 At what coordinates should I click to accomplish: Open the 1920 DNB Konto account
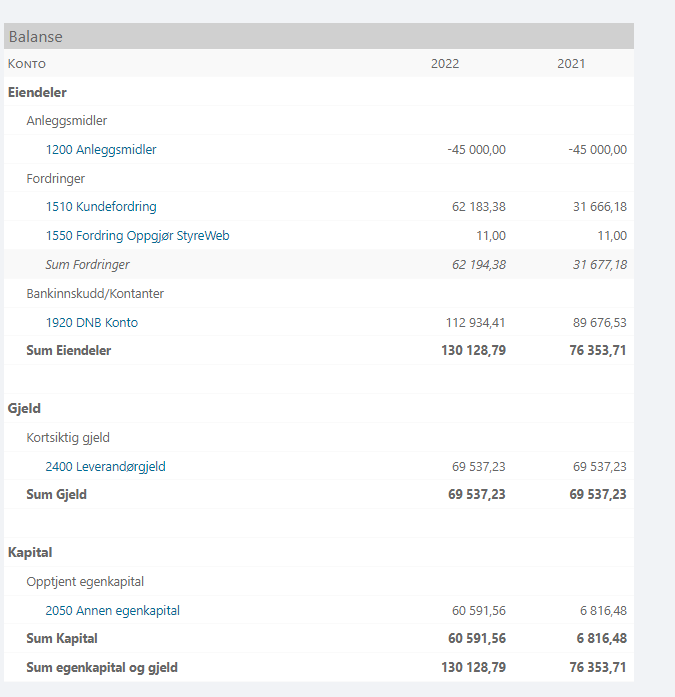[x=92, y=323]
